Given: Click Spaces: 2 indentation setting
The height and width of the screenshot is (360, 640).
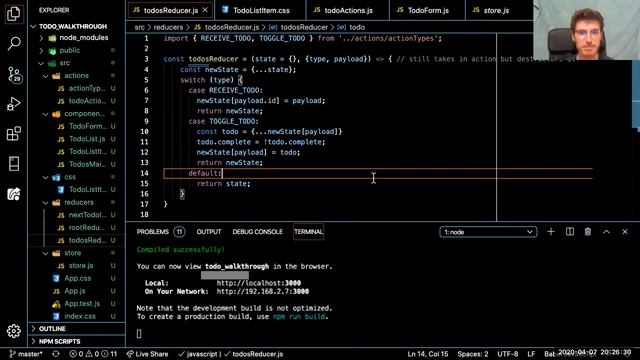Looking at the screenshot, I should (473, 354).
